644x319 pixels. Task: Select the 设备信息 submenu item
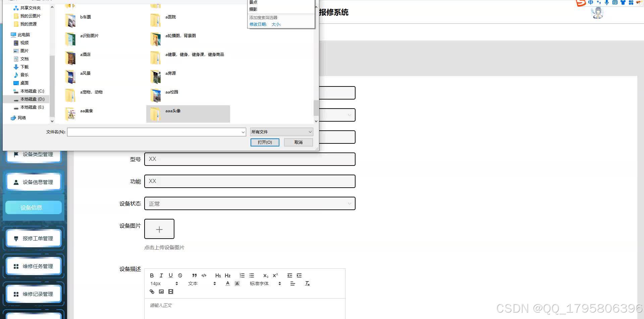[34, 207]
